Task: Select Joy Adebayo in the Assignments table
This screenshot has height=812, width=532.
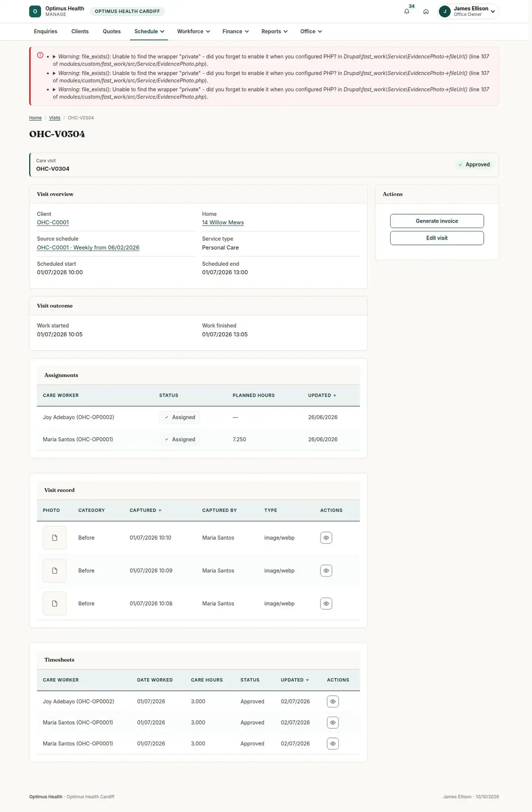Action: point(78,417)
